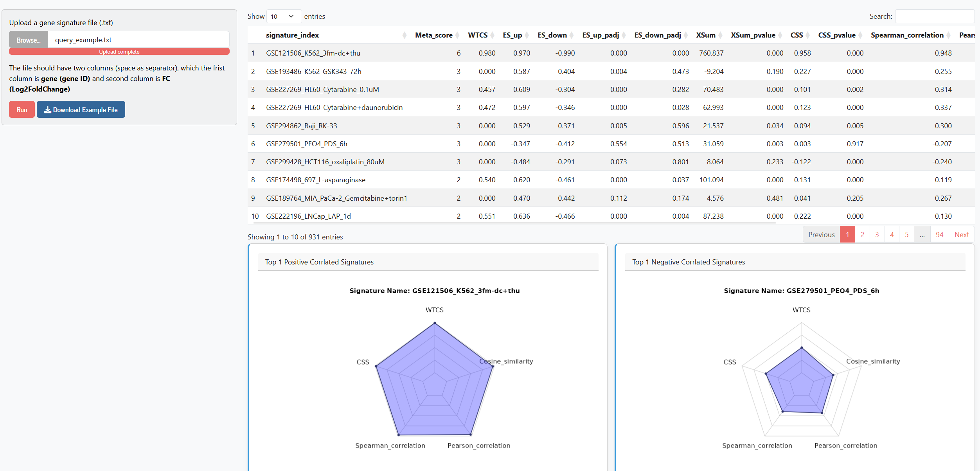Click WTCS column sort icon
Image resolution: width=980 pixels, height=471 pixels.
click(493, 35)
